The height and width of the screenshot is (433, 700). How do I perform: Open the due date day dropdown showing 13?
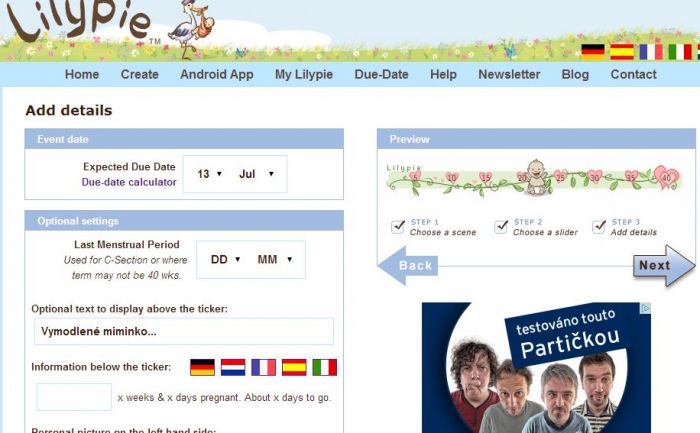click(x=209, y=174)
